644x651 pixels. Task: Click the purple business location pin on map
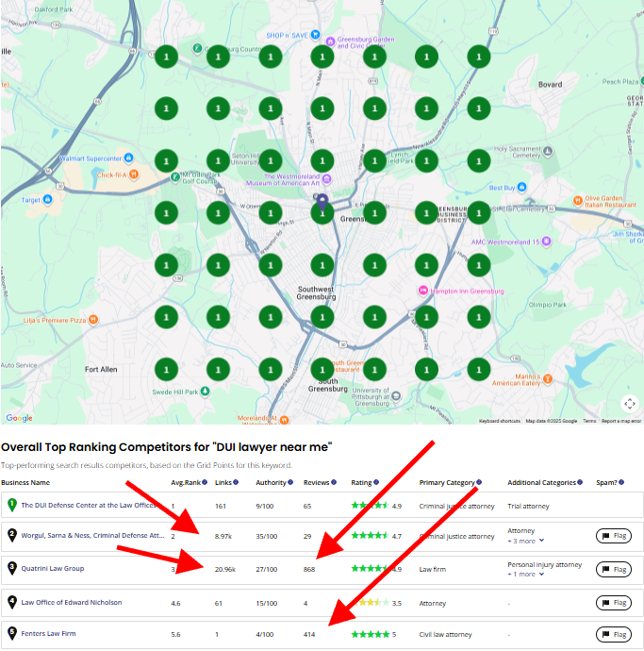pyautogui.click(x=322, y=202)
